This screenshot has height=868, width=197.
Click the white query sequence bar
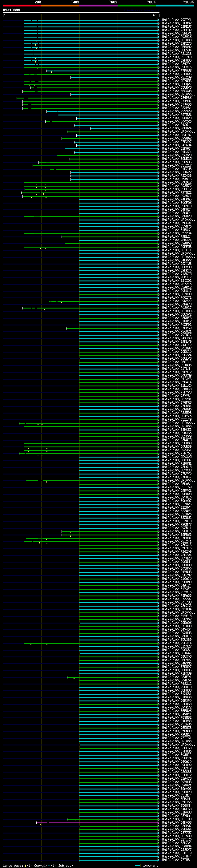[81, 12]
